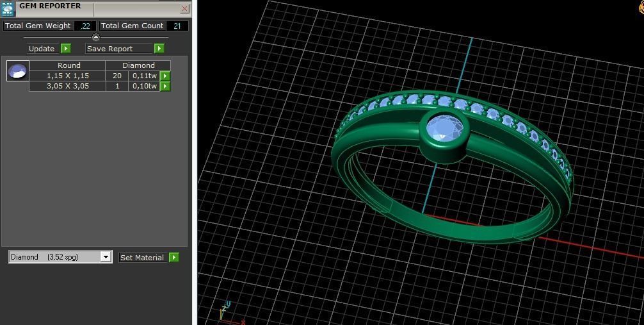Screen dimensions: 644x325
Task: Select the round gem thumbnail
Action: (18, 71)
